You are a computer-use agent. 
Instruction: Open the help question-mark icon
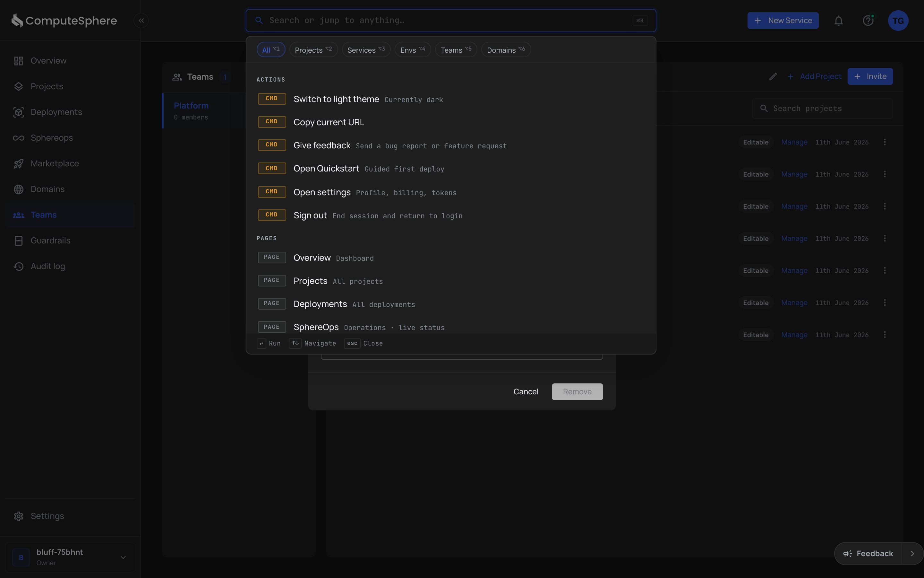pos(868,21)
